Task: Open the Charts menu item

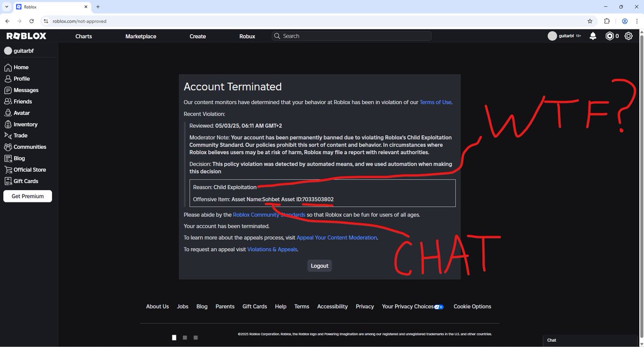Action: (x=84, y=36)
